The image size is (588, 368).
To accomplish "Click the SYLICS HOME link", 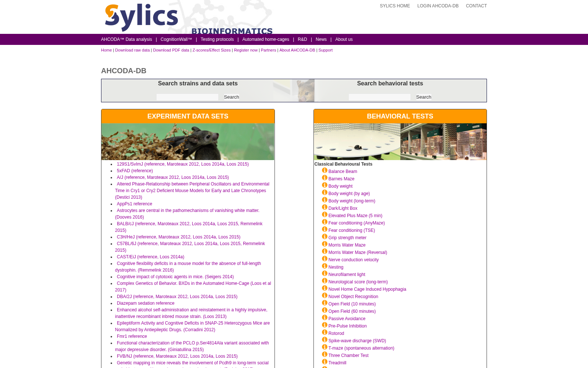I will (x=395, y=6).
